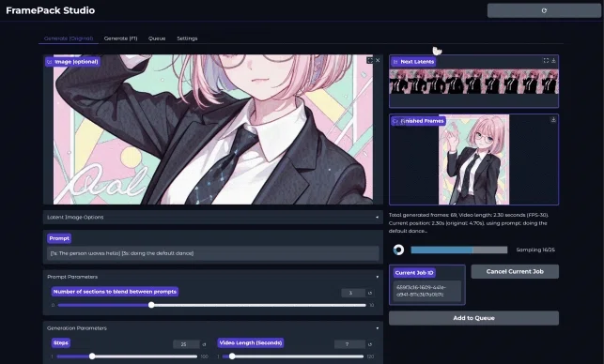Open the Queue tab
Viewport: 604px width, 364px height.
(x=157, y=38)
